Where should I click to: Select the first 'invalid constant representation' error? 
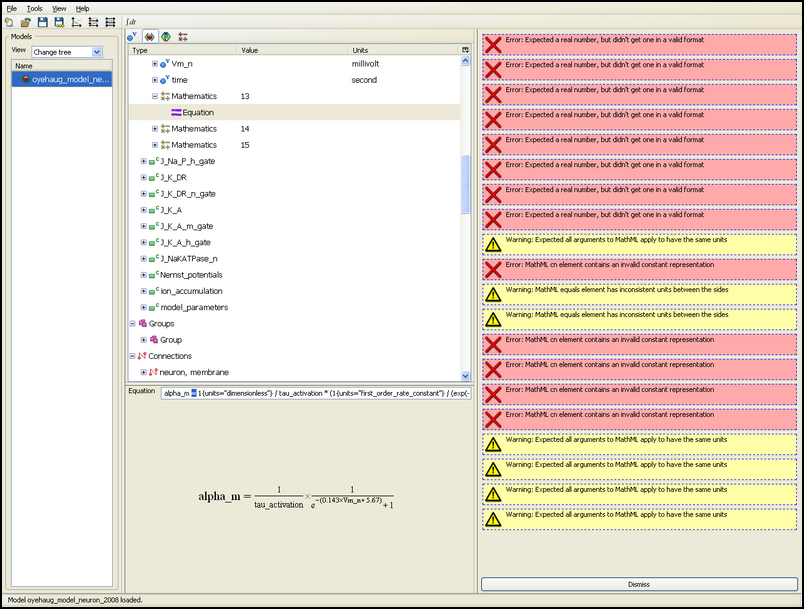pyautogui.click(x=639, y=270)
